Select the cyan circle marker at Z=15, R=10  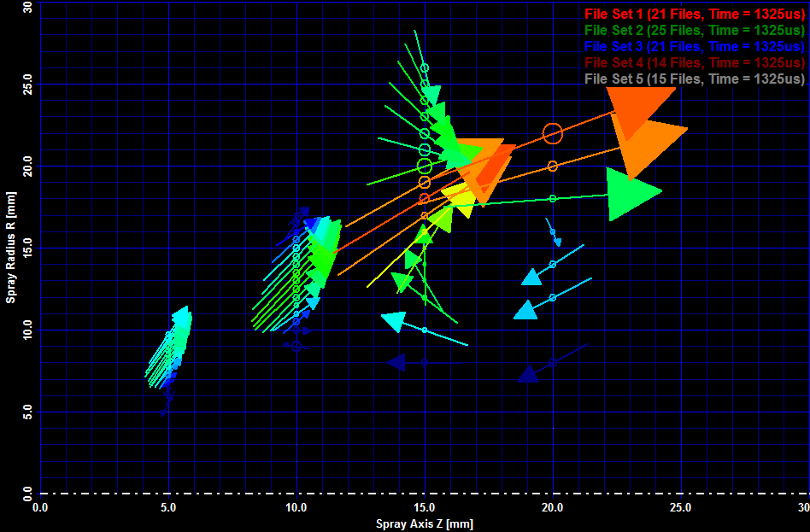click(425, 330)
